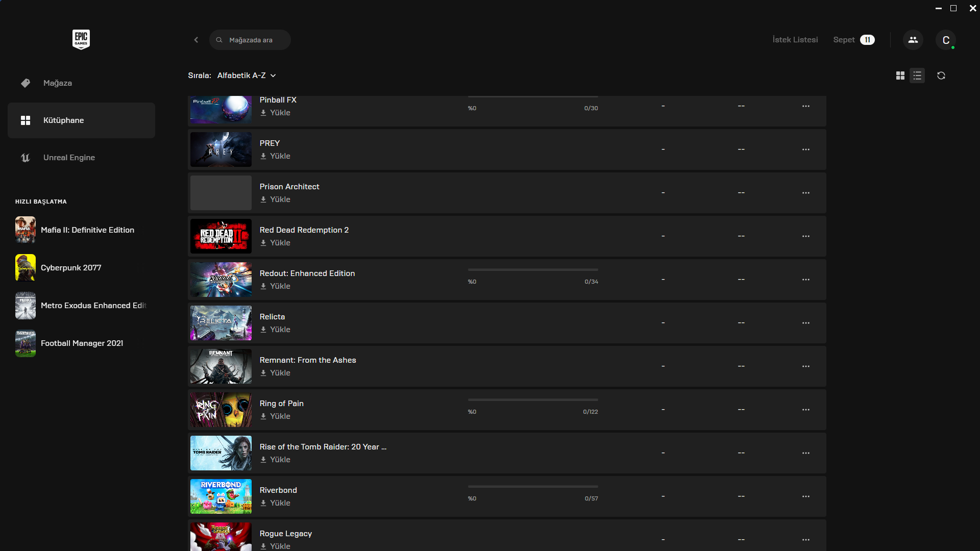
Task: Click the Epic Games logo
Action: (81, 39)
